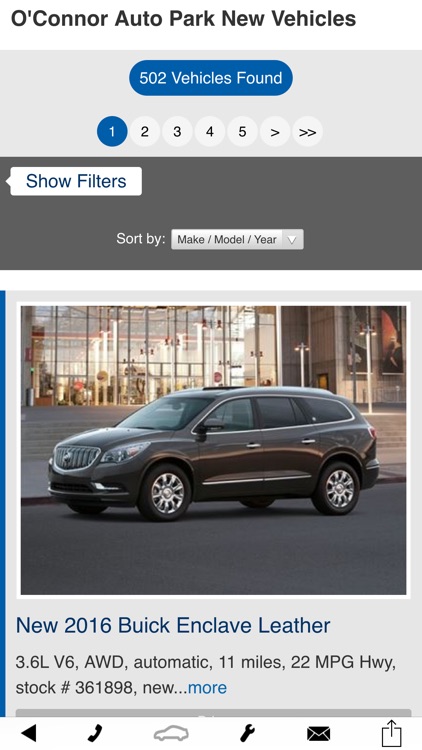
Task: Jump to page 5 of results
Action: 242,132
